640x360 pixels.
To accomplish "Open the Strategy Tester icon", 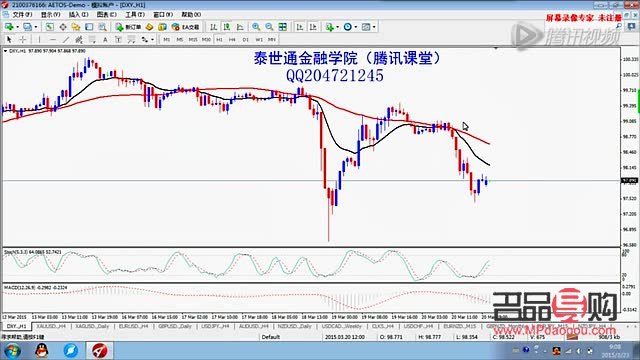I will 102,27.
